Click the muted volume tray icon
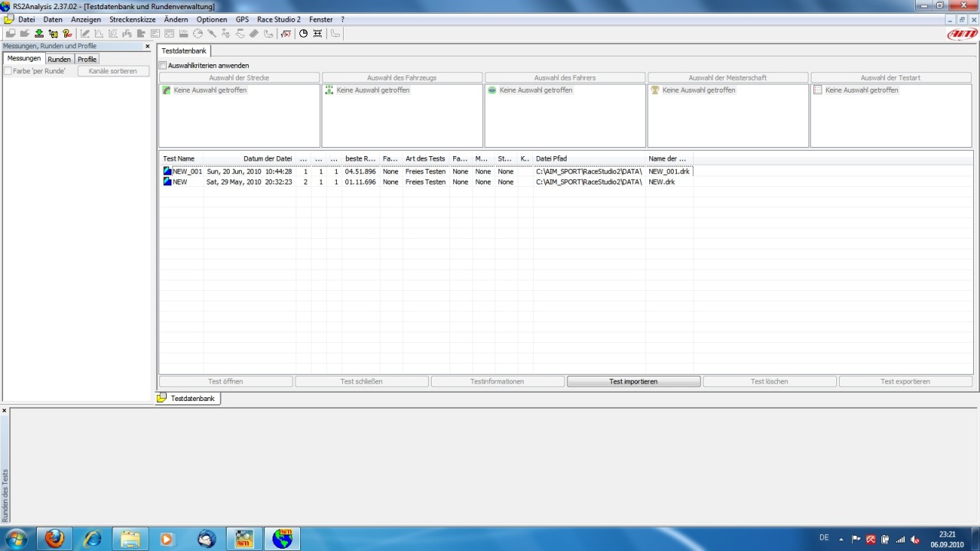This screenshot has width=980, height=551. click(915, 539)
